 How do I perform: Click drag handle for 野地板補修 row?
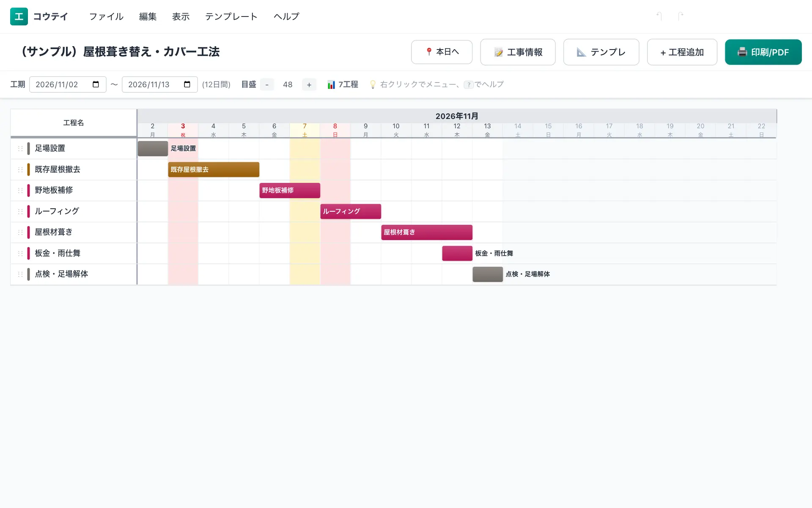click(20, 190)
